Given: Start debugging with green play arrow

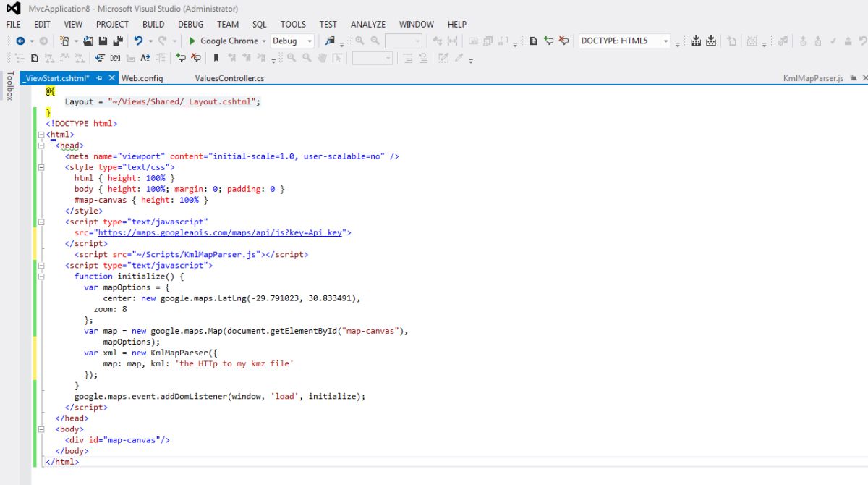Looking at the screenshot, I should pyautogui.click(x=192, y=41).
